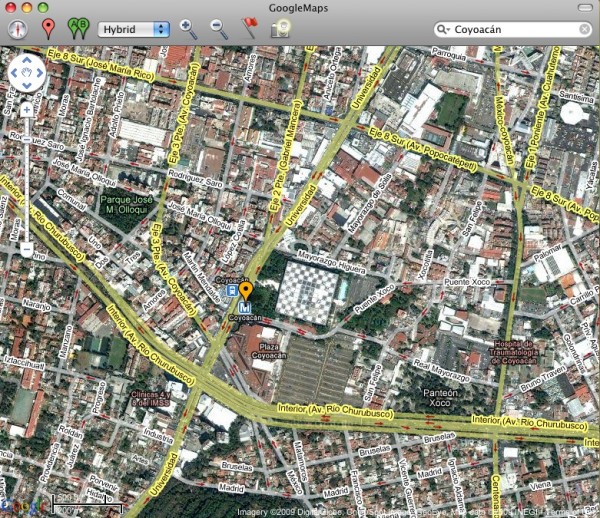Pan the map down with arrow control
Screen dimensions: 600x518
tap(27, 85)
